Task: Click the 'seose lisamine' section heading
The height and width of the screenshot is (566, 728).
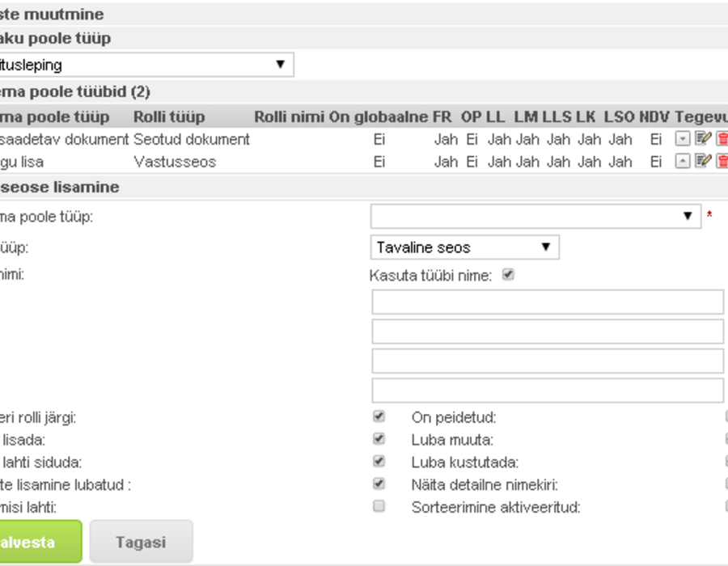Action: [59, 187]
